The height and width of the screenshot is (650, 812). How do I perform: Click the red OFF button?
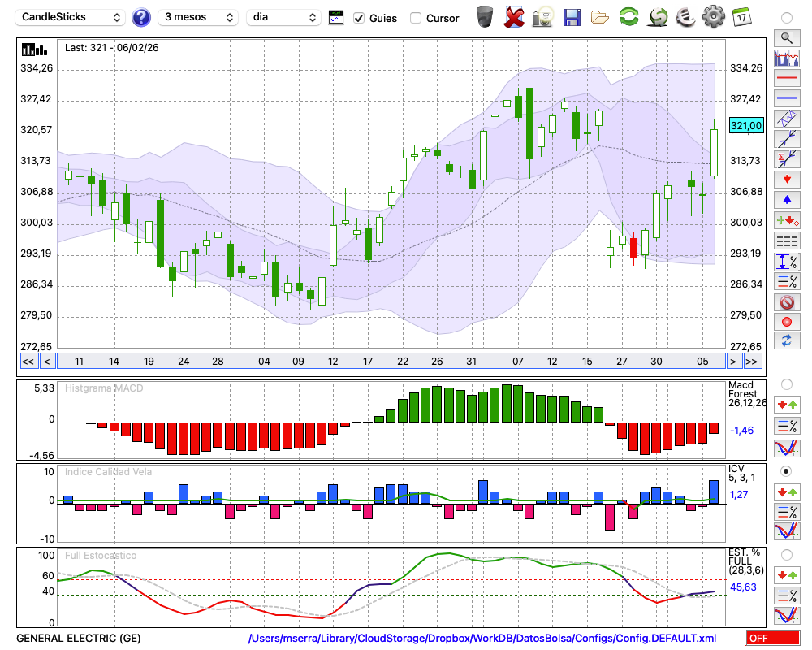(771, 639)
